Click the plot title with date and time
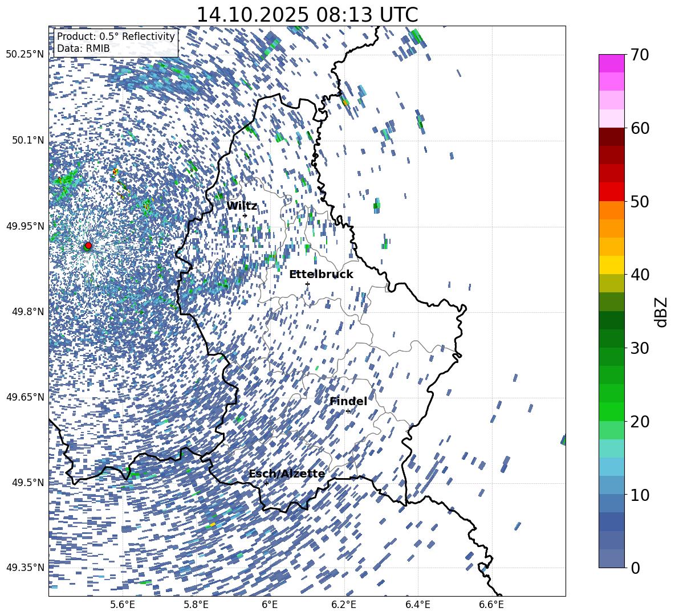Viewport: 675px width, 616px height. 307,14
